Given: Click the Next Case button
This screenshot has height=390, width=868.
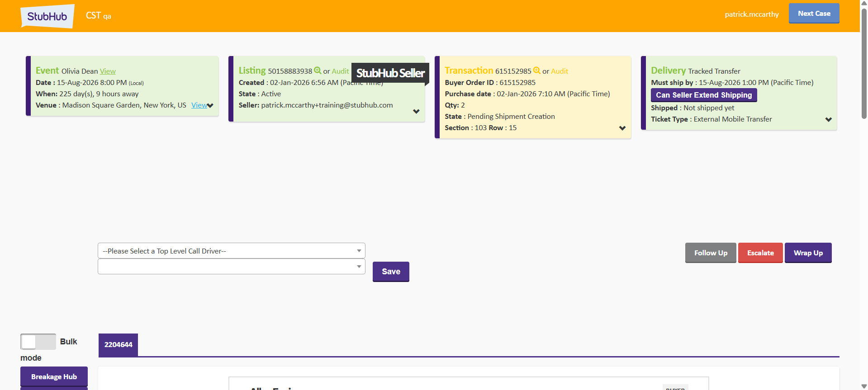Looking at the screenshot, I should [x=814, y=14].
